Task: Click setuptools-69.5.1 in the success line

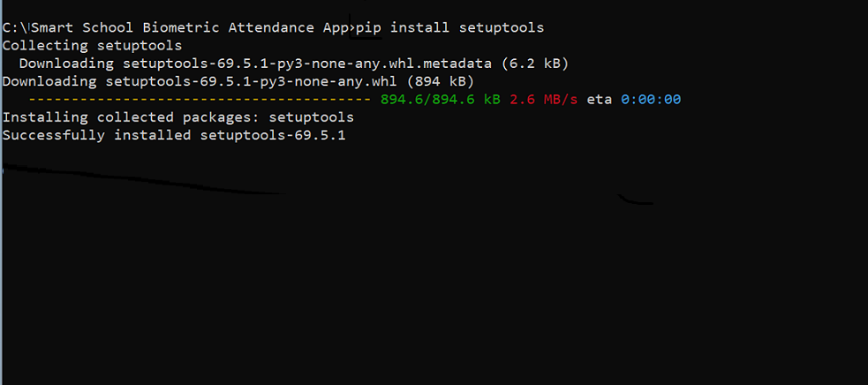Action: [272, 135]
